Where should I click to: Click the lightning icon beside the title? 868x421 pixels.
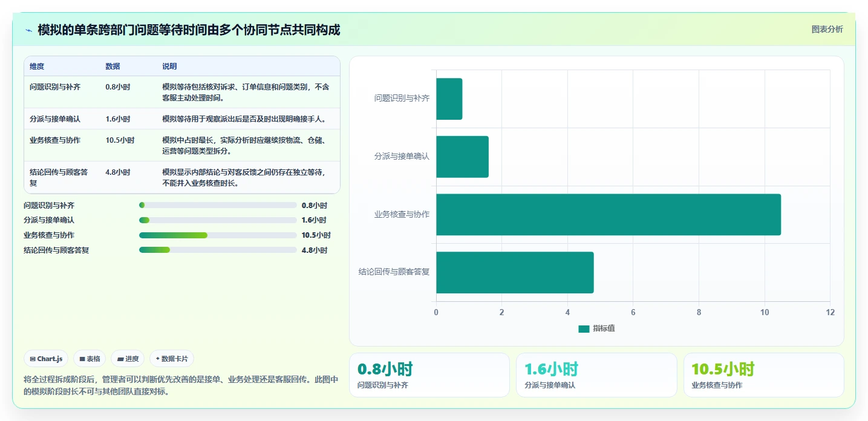pyautogui.click(x=28, y=30)
